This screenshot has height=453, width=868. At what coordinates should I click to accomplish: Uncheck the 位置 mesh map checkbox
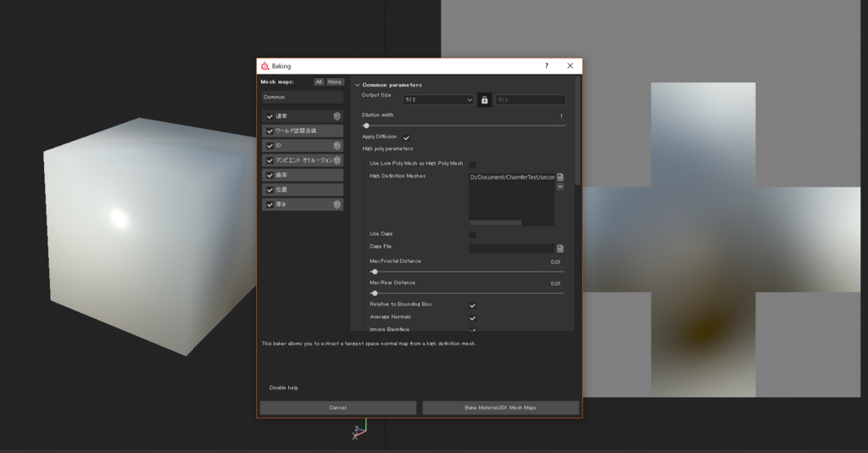[270, 190]
